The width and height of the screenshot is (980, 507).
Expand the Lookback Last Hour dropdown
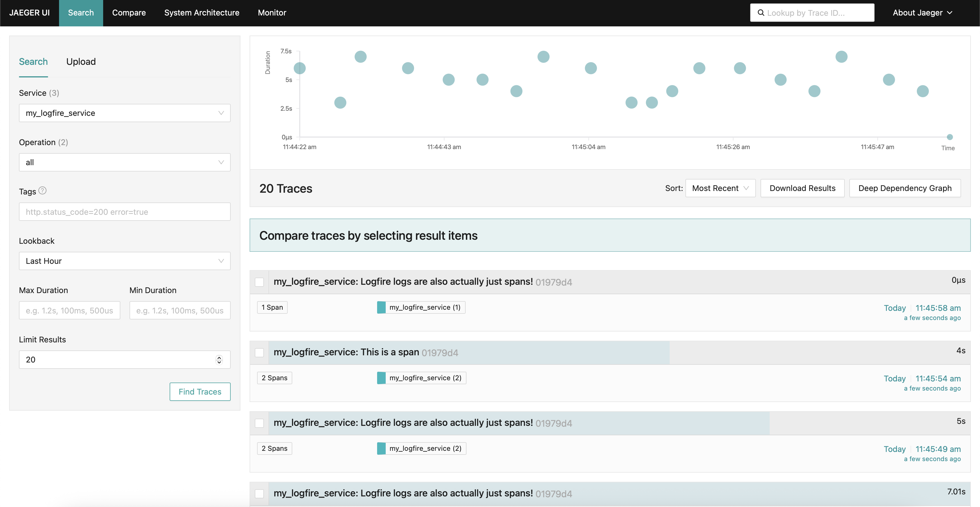pos(124,261)
